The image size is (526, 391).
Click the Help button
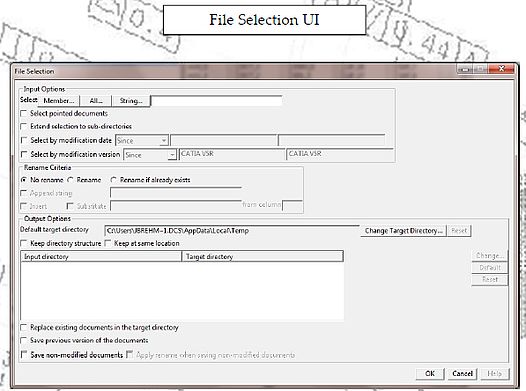coord(494,374)
